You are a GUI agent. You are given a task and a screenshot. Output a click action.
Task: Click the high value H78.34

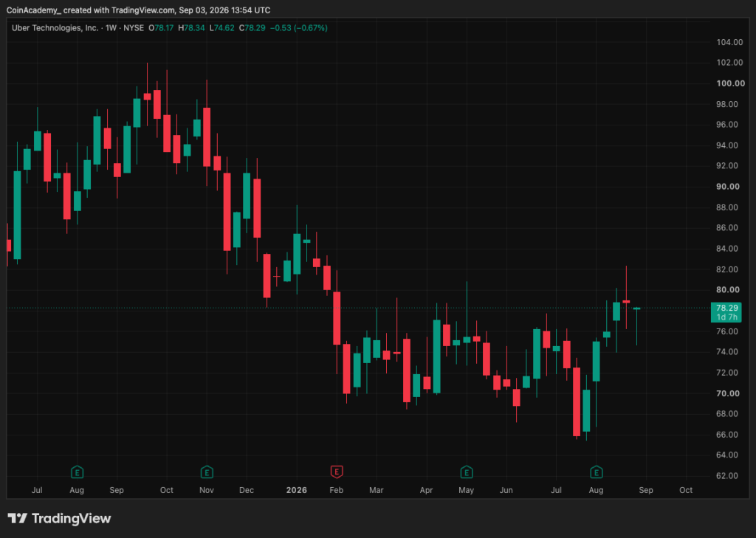tap(191, 28)
